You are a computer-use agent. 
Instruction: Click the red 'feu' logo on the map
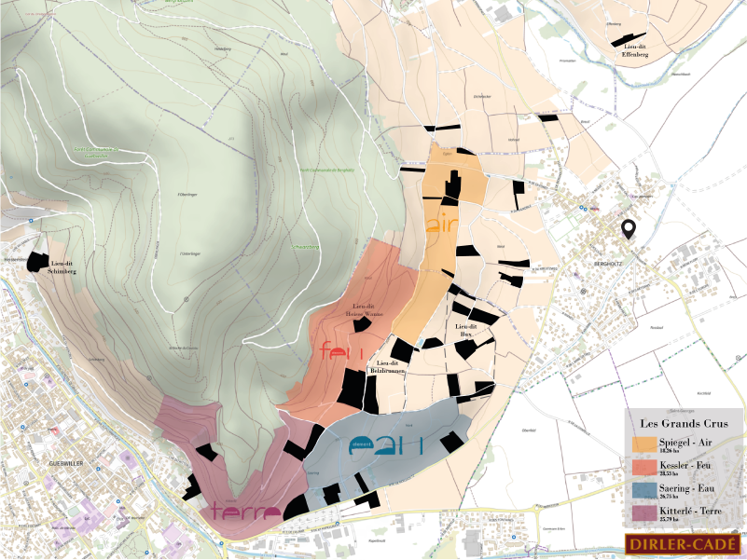(x=341, y=352)
